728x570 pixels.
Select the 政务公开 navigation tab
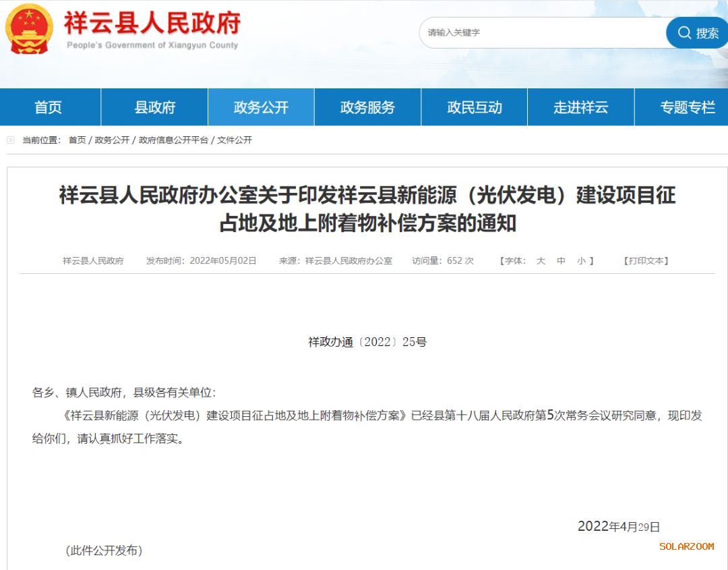[261, 107]
